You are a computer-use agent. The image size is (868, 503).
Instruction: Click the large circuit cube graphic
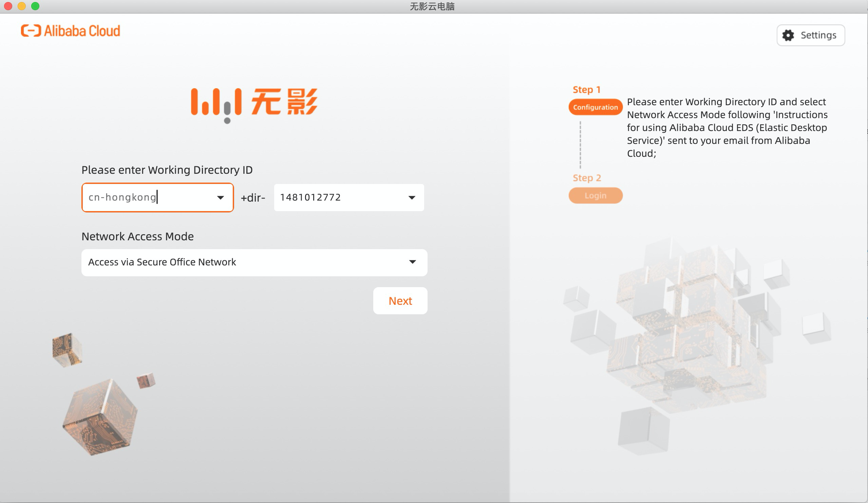(100, 417)
